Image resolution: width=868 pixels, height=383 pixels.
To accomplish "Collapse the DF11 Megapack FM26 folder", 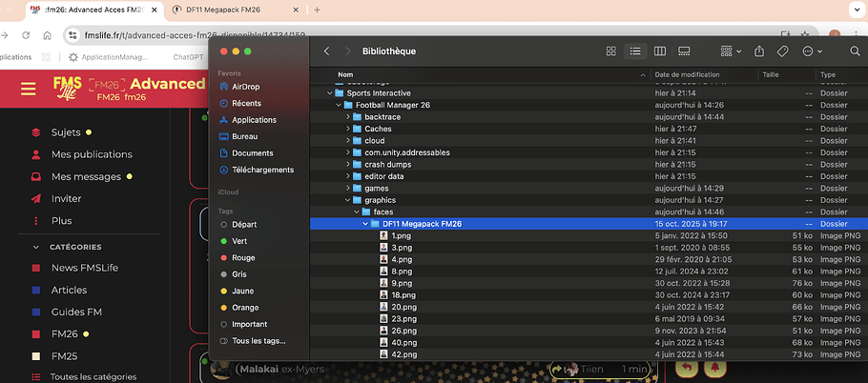I will (x=364, y=224).
